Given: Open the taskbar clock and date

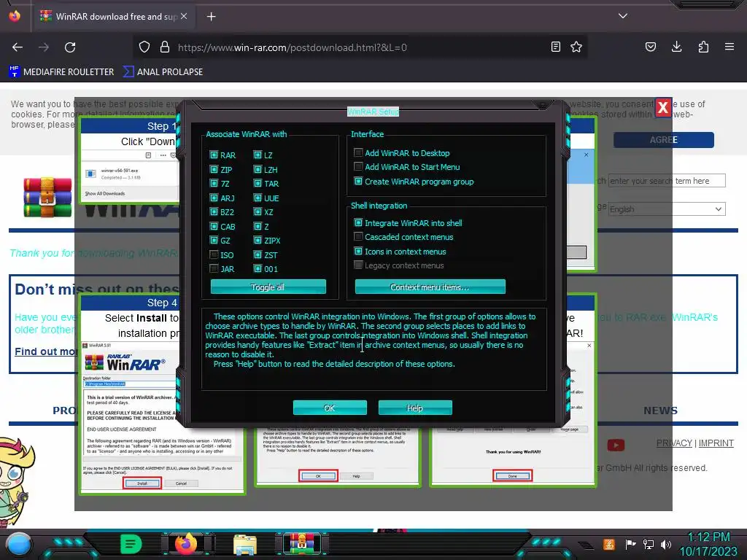Looking at the screenshot, I should tap(708, 544).
